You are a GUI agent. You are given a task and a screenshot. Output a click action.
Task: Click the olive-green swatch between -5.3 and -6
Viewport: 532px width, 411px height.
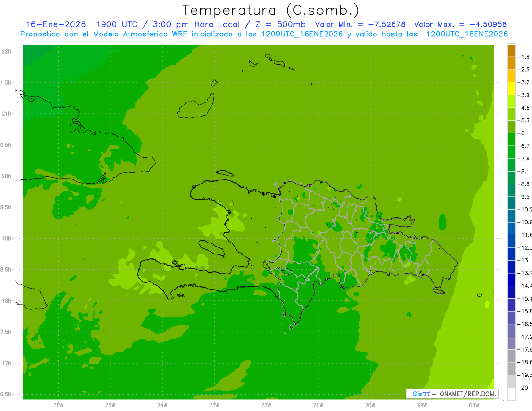pyautogui.click(x=511, y=127)
